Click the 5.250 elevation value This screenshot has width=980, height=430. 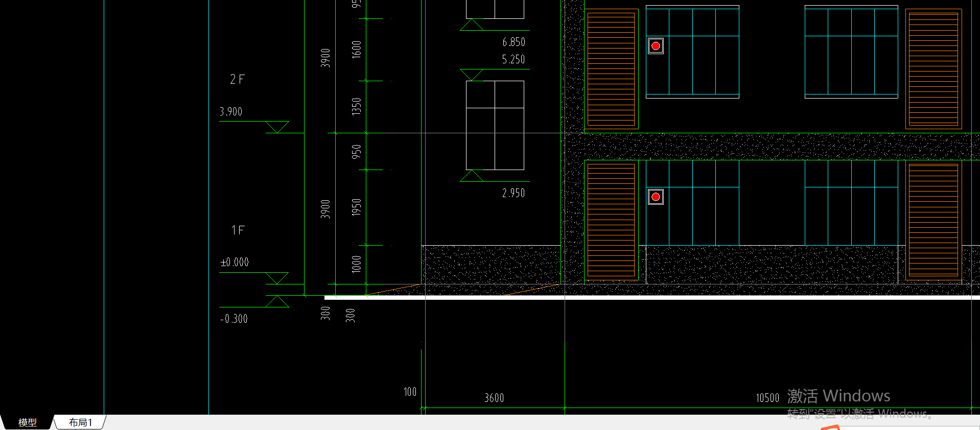(x=513, y=59)
